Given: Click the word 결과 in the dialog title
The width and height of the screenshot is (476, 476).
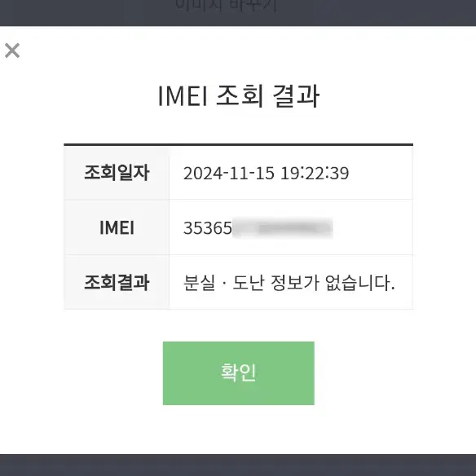Looking at the screenshot, I should [x=297, y=96].
